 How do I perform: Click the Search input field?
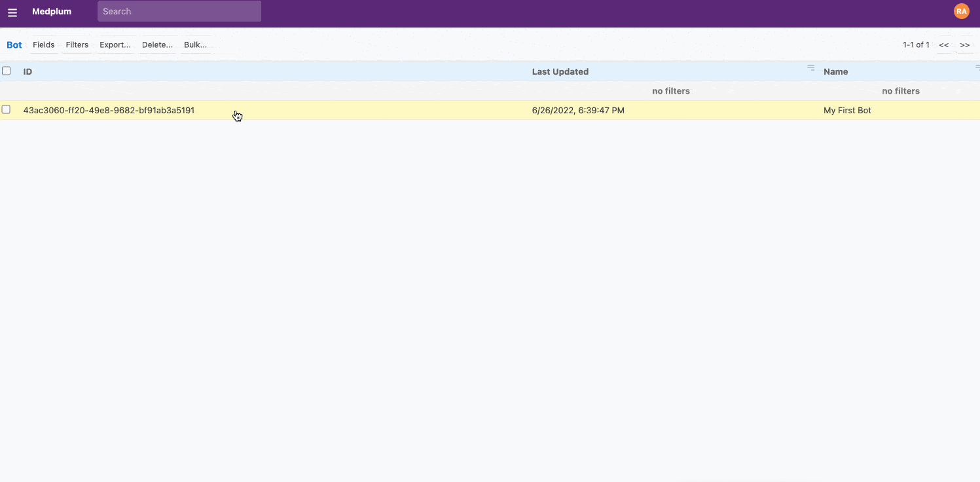179,11
